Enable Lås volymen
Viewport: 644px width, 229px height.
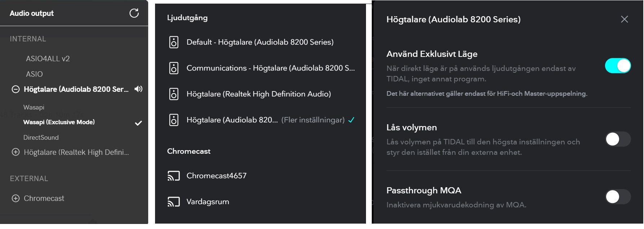pyautogui.click(x=617, y=140)
